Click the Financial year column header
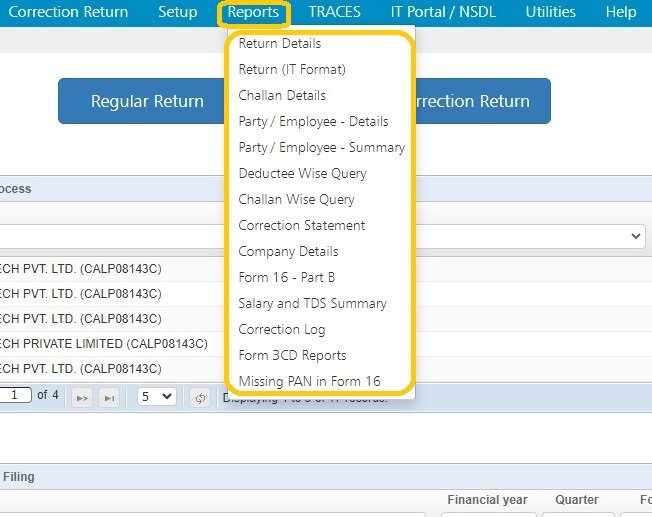The width and height of the screenshot is (652, 517). pos(487,500)
